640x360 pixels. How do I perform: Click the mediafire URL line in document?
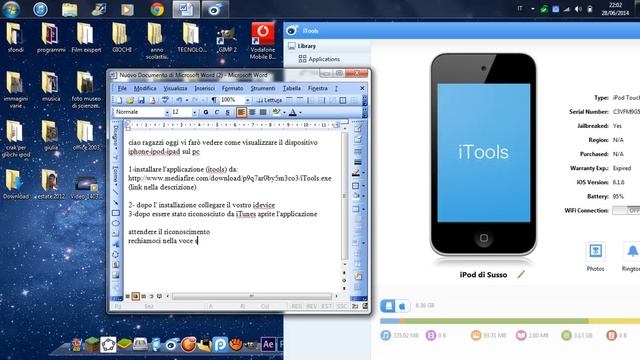coord(230,178)
